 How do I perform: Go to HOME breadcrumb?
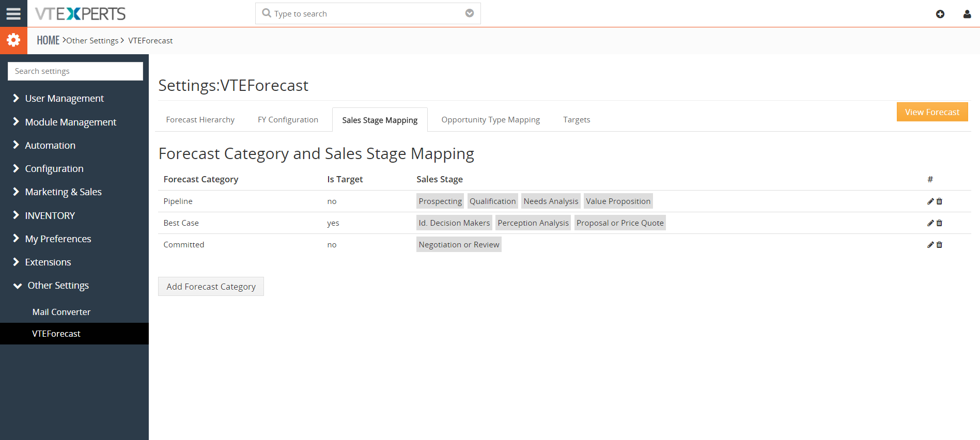[48, 40]
